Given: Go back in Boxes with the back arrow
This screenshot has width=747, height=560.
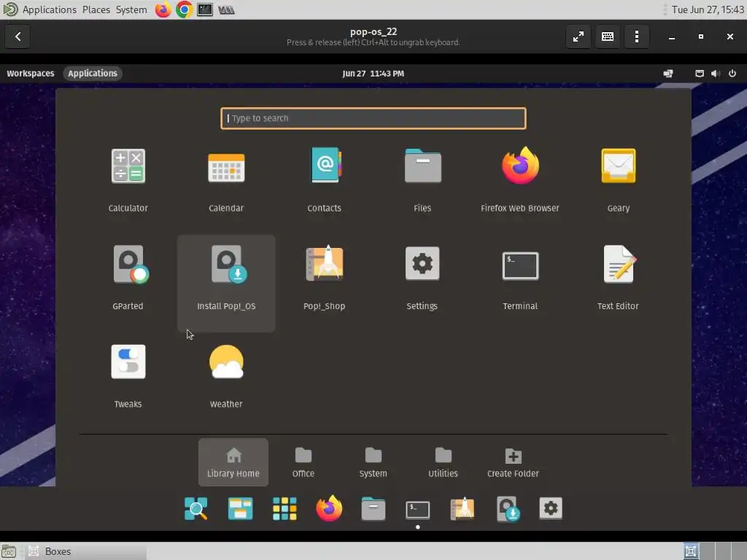Looking at the screenshot, I should click(18, 36).
